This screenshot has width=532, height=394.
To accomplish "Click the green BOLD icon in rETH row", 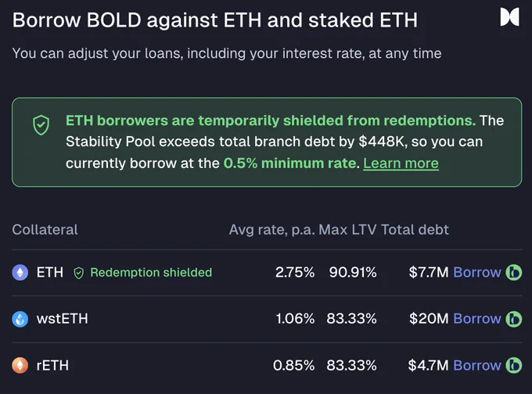I will coord(514,365).
